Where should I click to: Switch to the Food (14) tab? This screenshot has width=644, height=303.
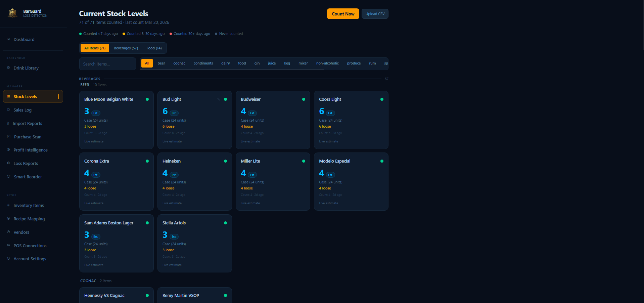(x=154, y=48)
